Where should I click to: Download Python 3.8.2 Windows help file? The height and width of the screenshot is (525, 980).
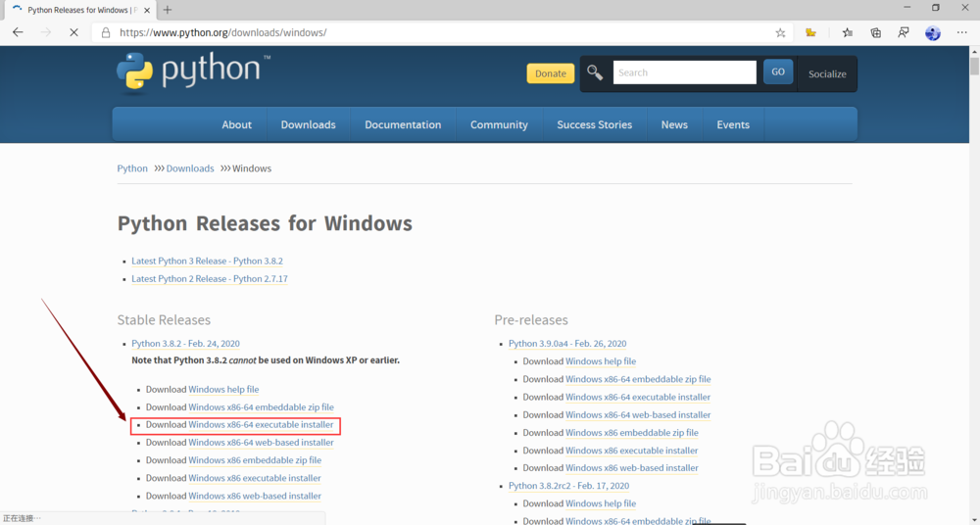(x=223, y=389)
